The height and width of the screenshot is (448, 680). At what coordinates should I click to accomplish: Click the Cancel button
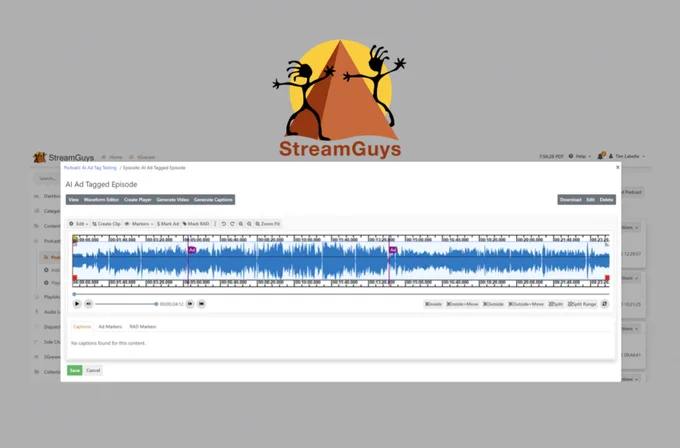[x=93, y=370]
